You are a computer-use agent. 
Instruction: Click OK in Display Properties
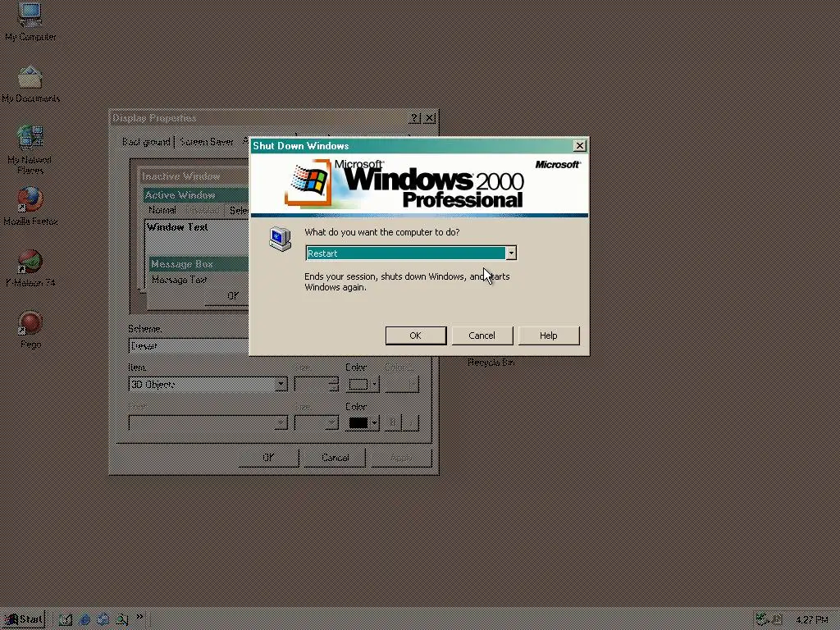pyautogui.click(x=268, y=458)
